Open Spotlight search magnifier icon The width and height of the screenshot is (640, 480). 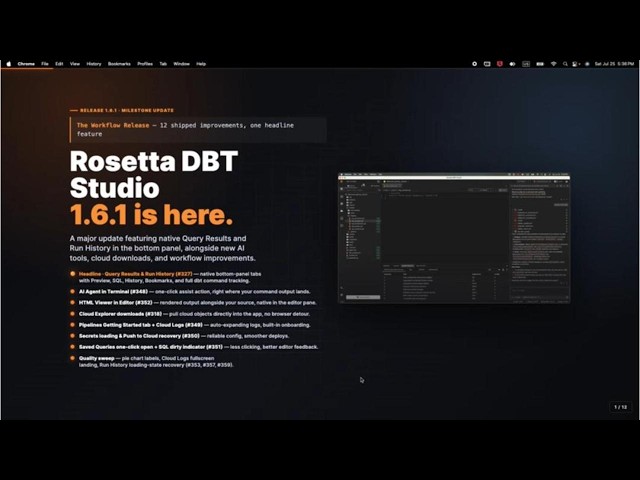pyautogui.click(x=565, y=64)
